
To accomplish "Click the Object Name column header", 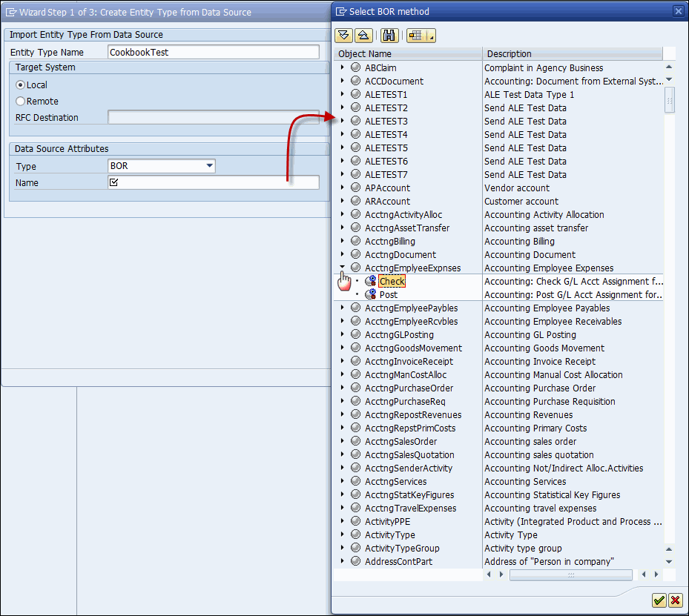I will [408, 54].
